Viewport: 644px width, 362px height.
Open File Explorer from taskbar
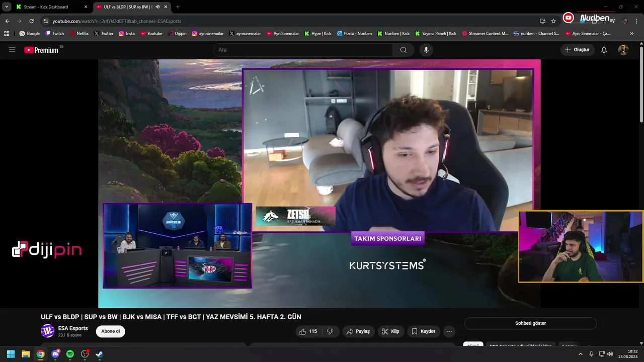coord(26,354)
